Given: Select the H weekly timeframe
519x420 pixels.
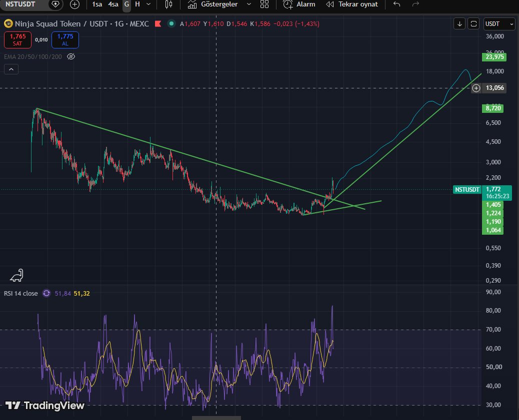Looking at the screenshot, I should tap(137, 4).
